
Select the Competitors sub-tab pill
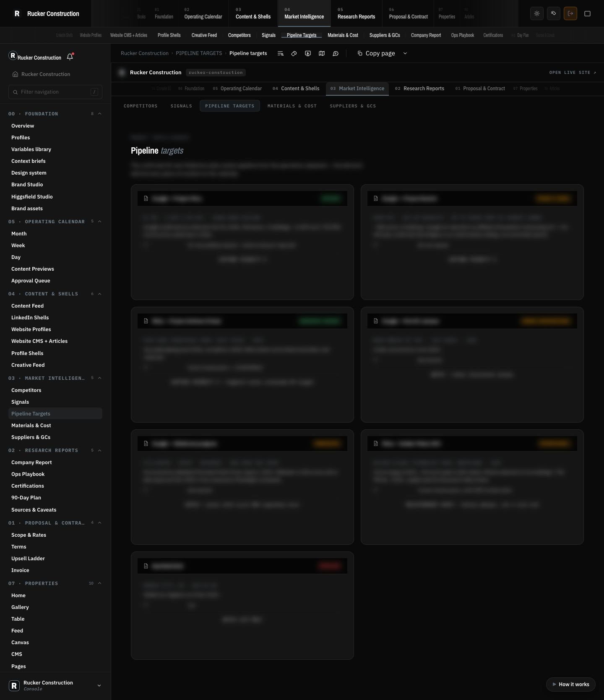click(141, 106)
